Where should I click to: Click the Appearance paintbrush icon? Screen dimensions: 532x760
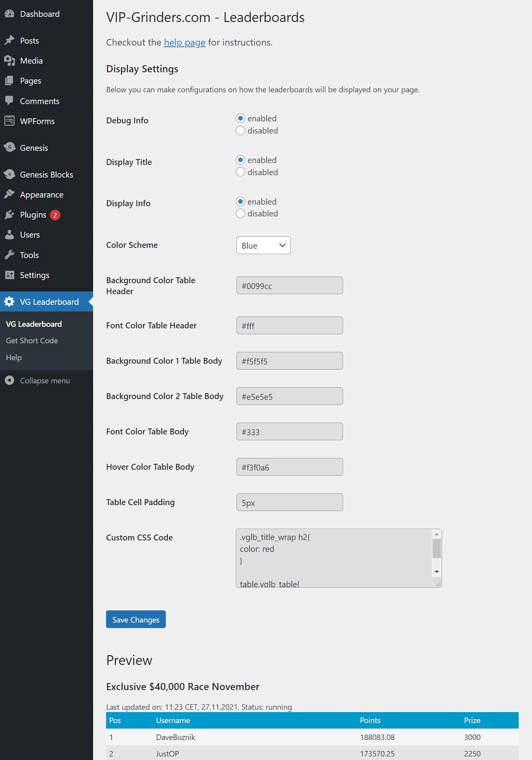pyautogui.click(x=9, y=194)
